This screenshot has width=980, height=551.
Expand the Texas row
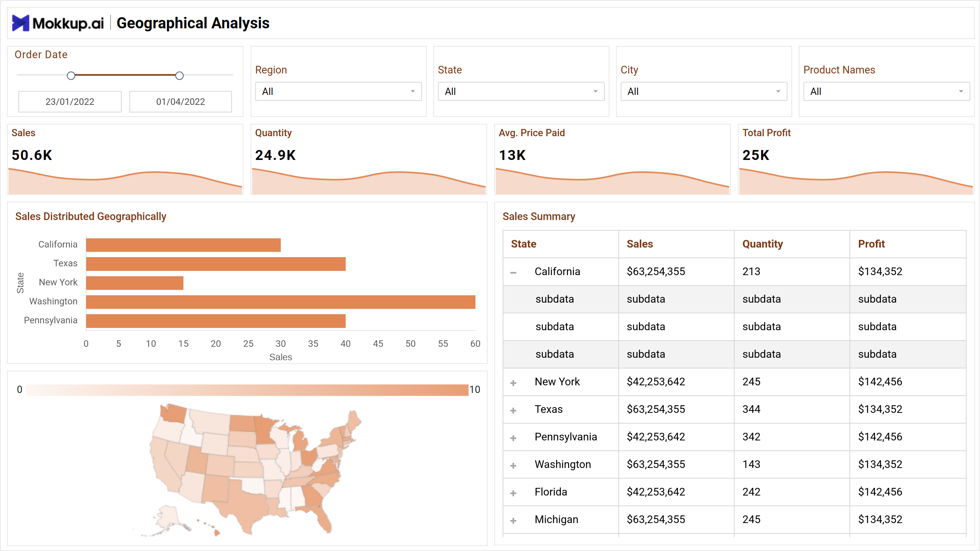click(513, 410)
